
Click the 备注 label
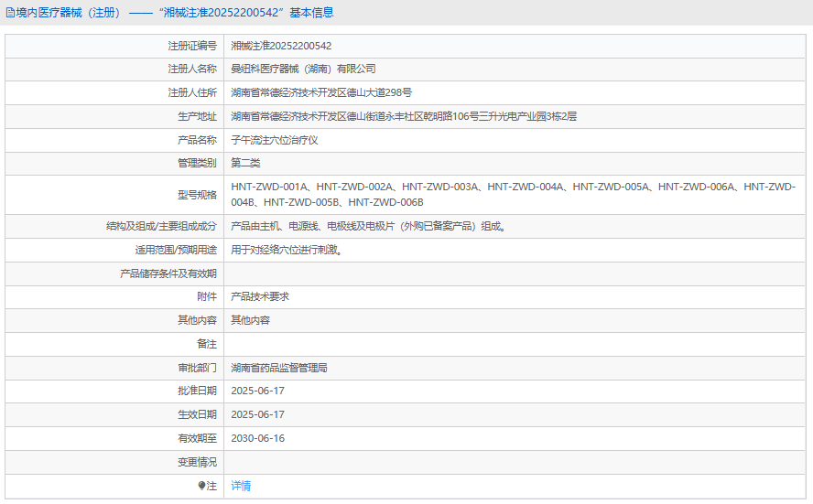(206, 344)
